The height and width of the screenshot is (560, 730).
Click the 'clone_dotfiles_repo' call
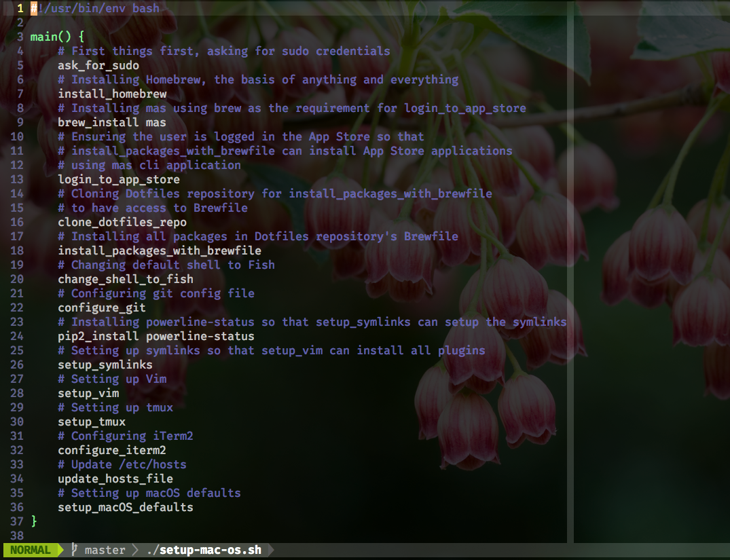click(122, 222)
